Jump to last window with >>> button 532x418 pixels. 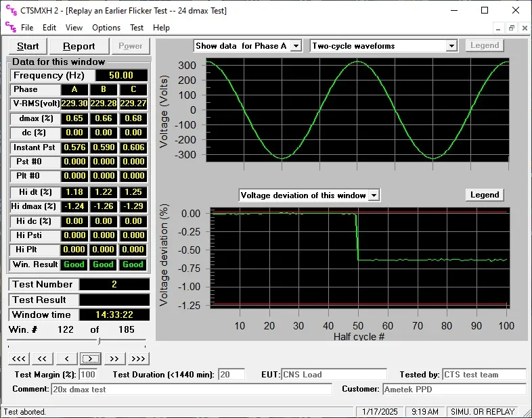coord(138,358)
